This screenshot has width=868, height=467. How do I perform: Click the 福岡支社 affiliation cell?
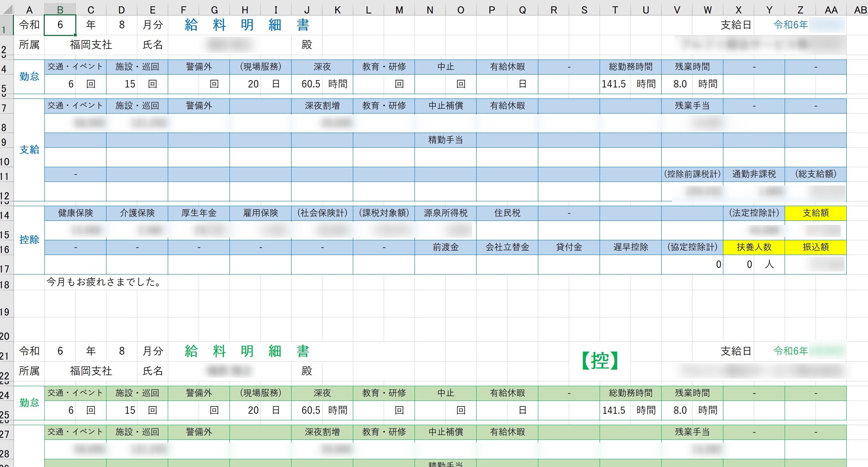[91, 45]
